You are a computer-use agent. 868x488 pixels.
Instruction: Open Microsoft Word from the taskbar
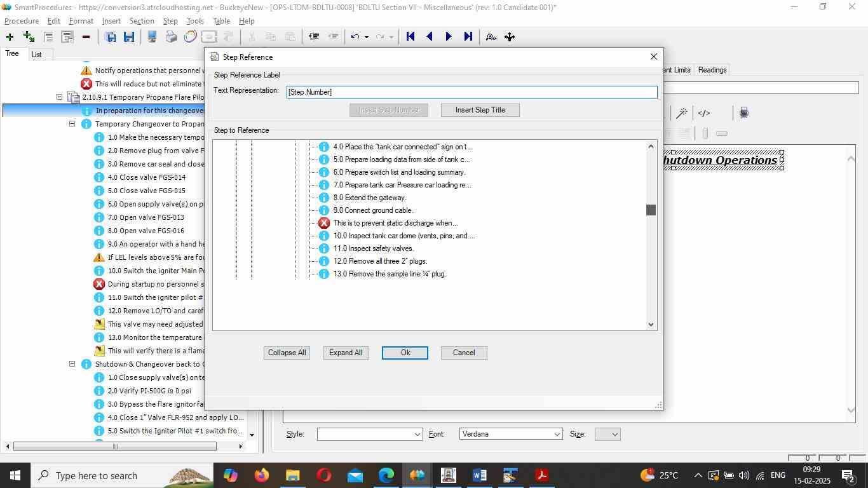click(480, 475)
